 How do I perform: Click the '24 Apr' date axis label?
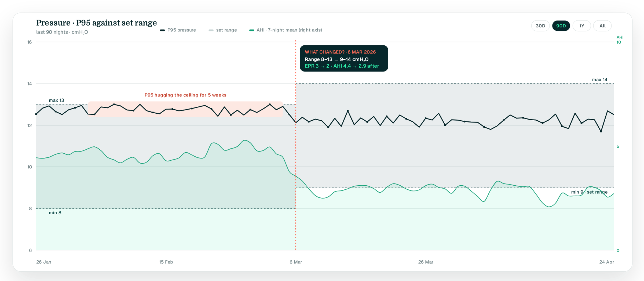click(x=606, y=262)
